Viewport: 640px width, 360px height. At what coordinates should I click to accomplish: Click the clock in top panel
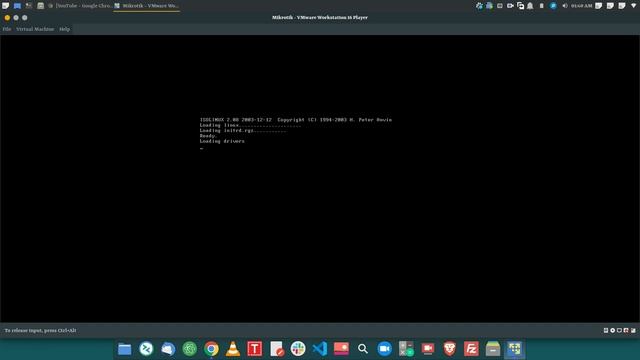point(582,6)
